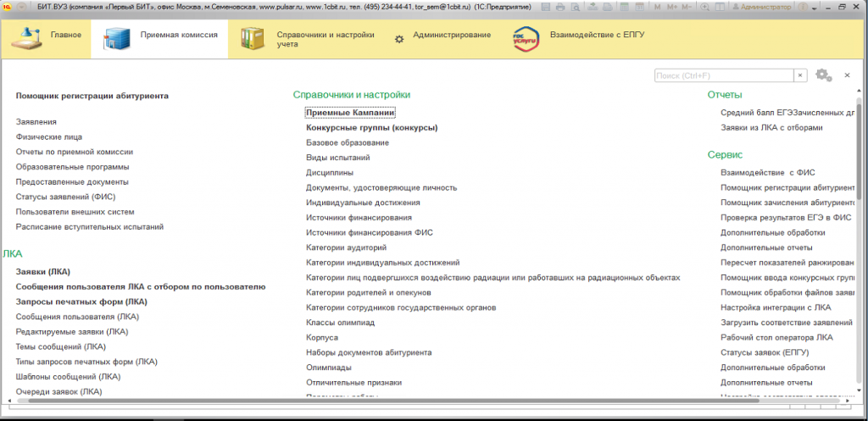Click the gear icon of Администрирование
The width and height of the screenshot is (868, 421).
(399, 39)
